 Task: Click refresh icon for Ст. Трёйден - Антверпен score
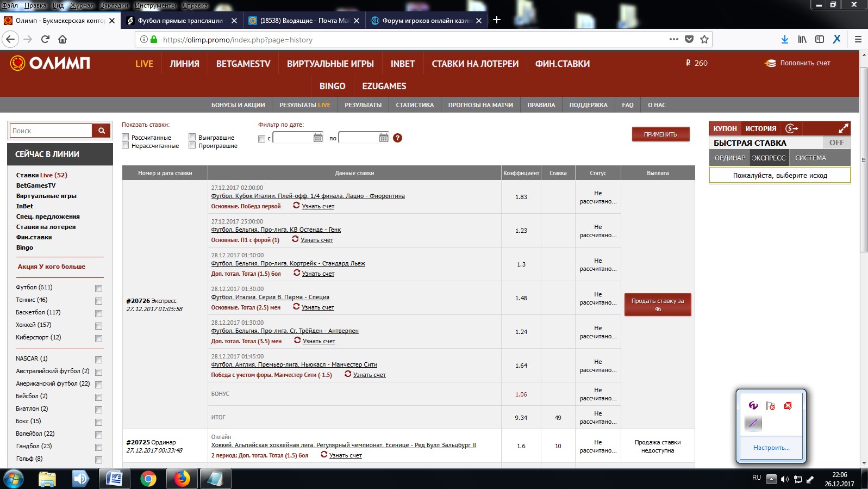[297, 341]
